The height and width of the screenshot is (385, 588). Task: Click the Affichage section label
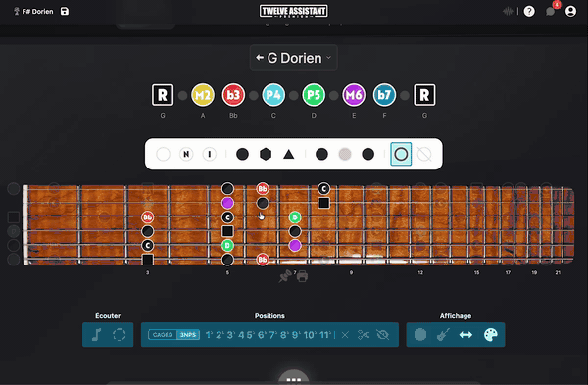tap(456, 316)
